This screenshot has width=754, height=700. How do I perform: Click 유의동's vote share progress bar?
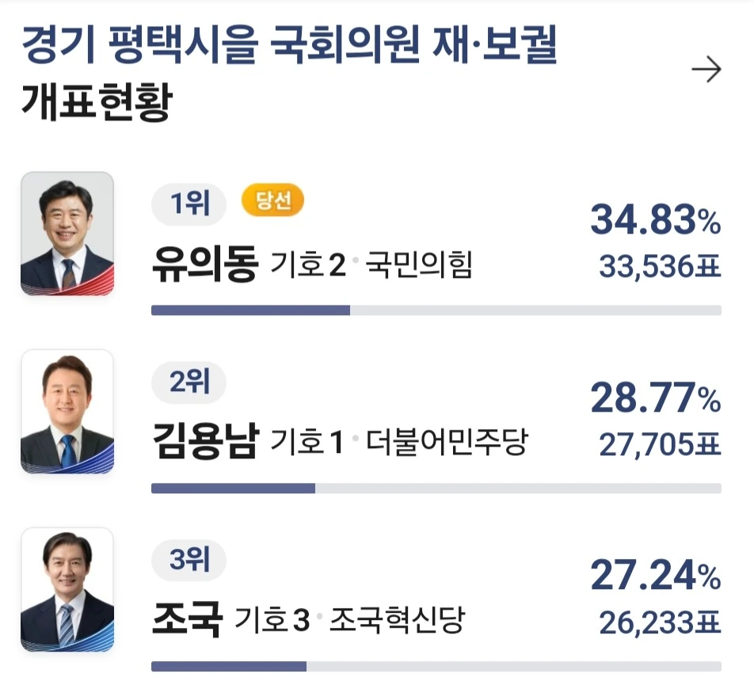[x=436, y=310]
